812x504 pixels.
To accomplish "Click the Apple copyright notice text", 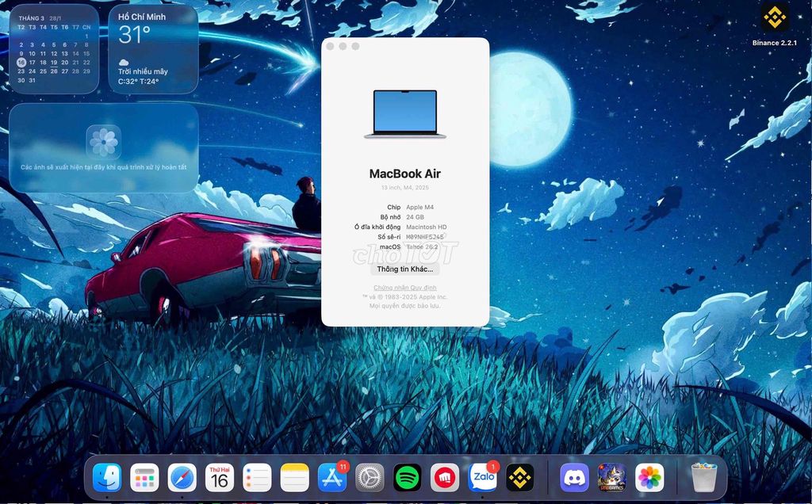I will 405,302.
